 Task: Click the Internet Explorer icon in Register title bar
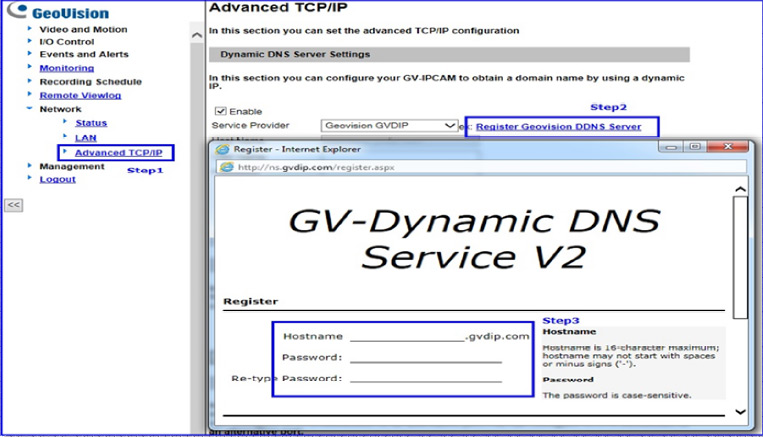(x=223, y=149)
